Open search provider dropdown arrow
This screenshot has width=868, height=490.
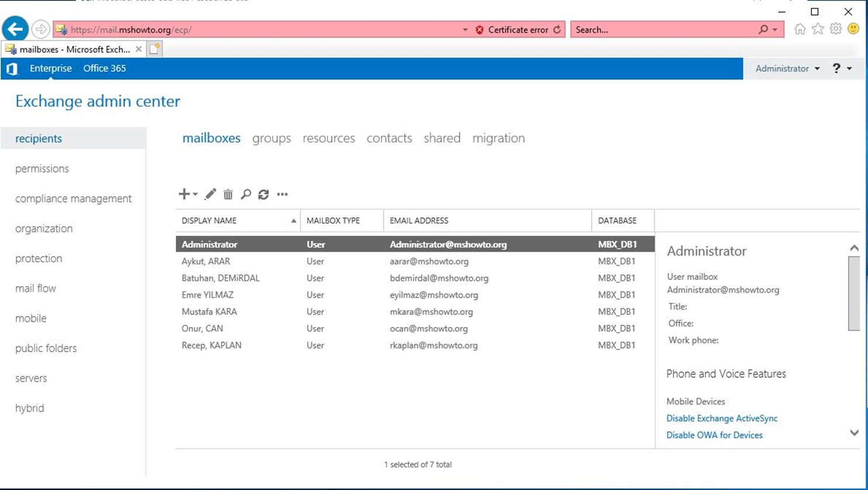[775, 30]
